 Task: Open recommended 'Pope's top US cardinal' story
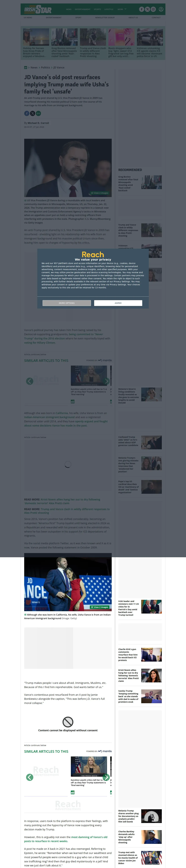tap(140, 487)
